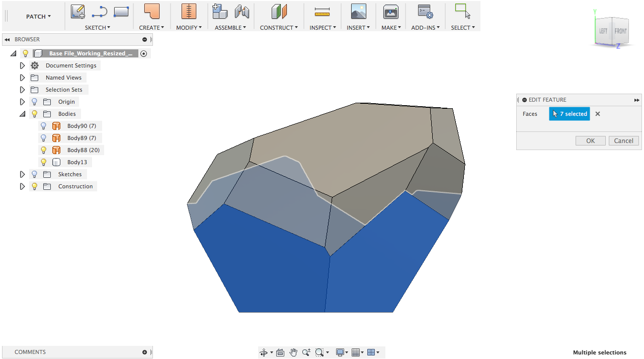
Task: Open the CREATE menu
Action: point(151,28)
